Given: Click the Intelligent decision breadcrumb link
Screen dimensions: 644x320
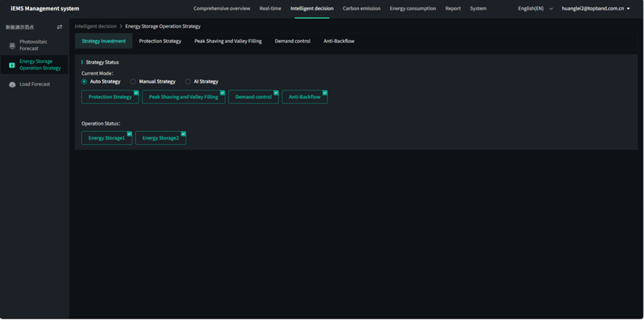Looking at the screenshot, I should [x=96, y=26].
